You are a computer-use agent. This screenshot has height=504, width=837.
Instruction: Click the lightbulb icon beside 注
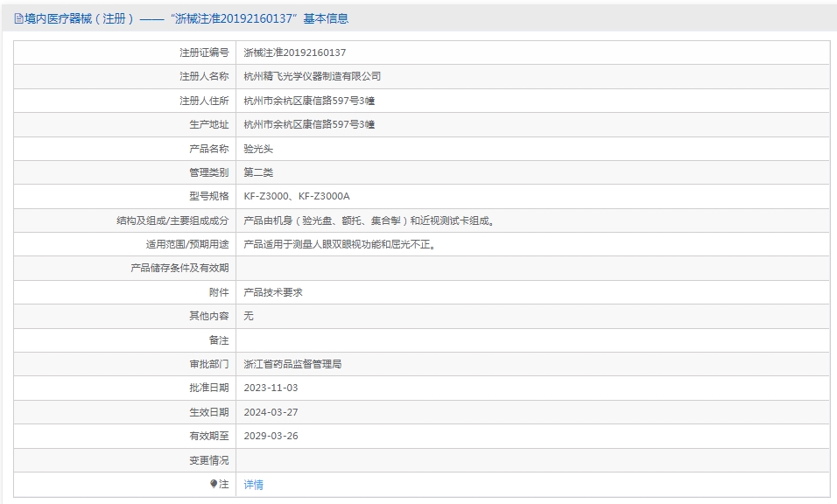pos(214,484)
